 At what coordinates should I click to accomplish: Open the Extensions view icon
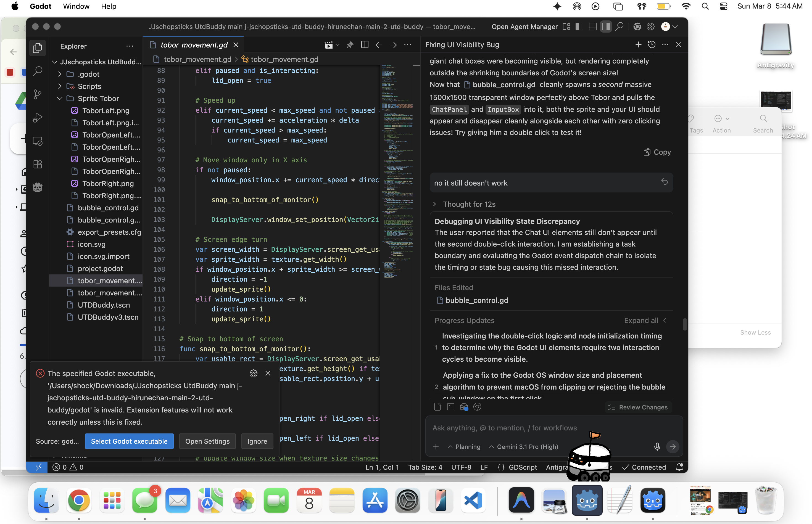click(38, 164)
